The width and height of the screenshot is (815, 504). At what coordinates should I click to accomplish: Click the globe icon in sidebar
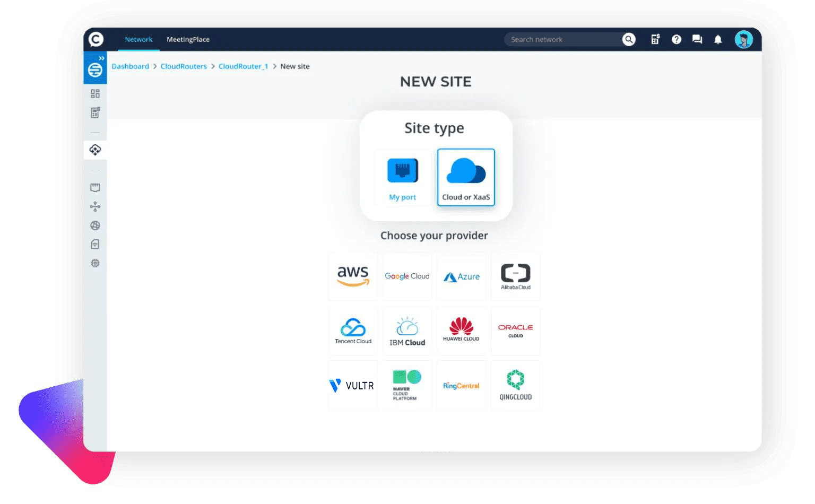(95, 225)
